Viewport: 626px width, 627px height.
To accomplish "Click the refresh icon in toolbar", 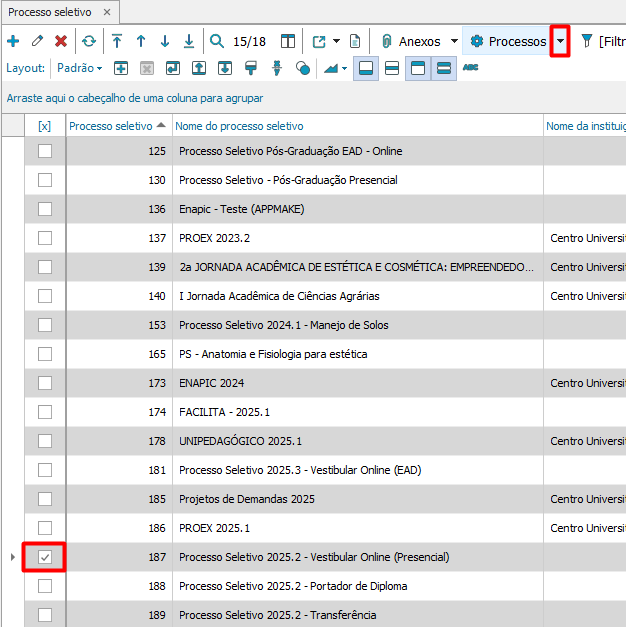I will (x=89, y=41).
